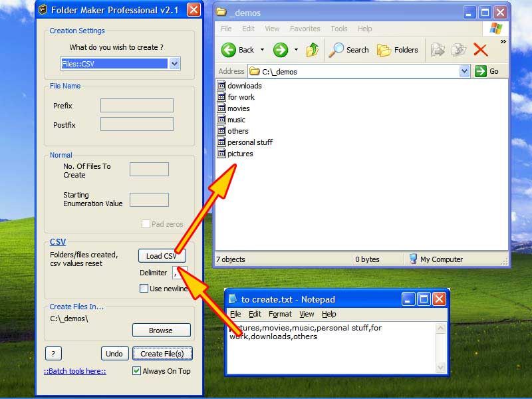This screenshot has width=532, height=399.
Task: Select the 'personal stuff' file icon
Action: pos(222,142)
